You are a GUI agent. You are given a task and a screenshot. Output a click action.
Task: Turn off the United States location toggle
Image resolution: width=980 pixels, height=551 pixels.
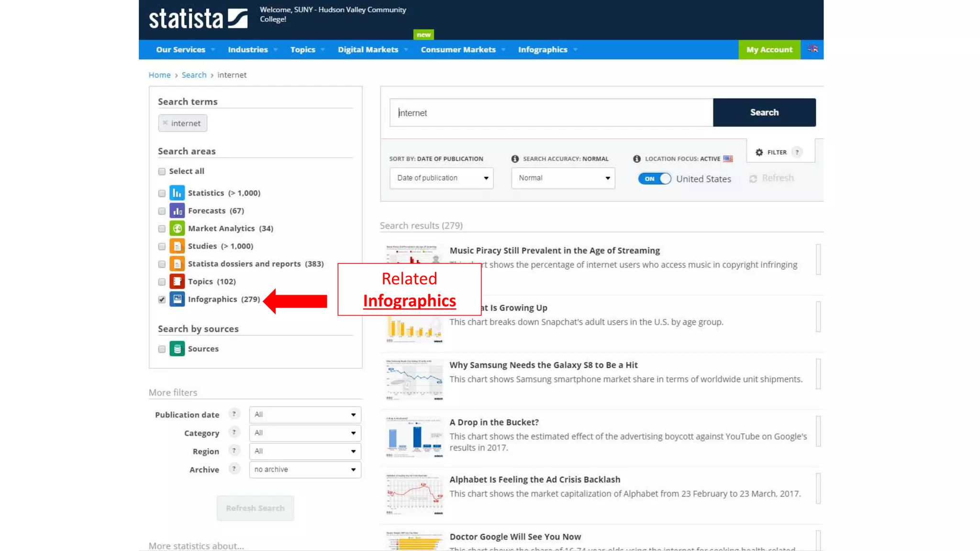click(654, 178)
